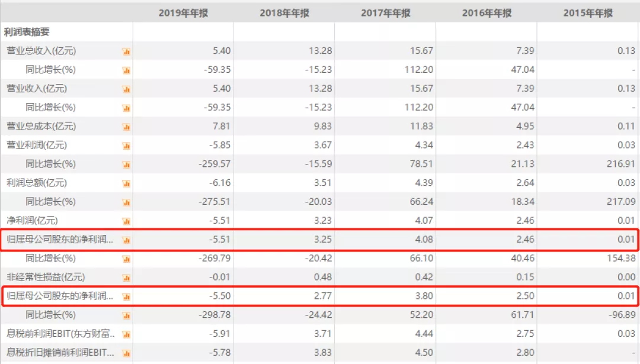The height and width of the screenshot is (364, 640).
Task: Select the 净利润(亿元) row label
Action: click(x=32, y=221)
